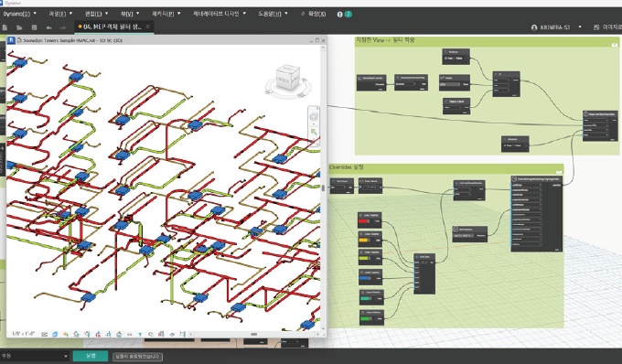The width and height of the screenshot is (622, 364).
Task: Open the 도움말(H) menu
Action: pyautogui.click(x=273, y=14)
